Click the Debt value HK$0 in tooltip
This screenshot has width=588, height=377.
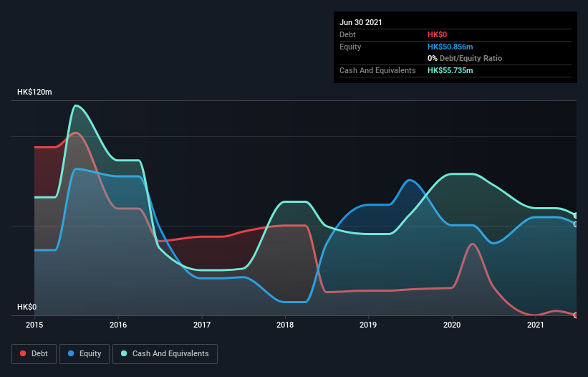point(438,34)
